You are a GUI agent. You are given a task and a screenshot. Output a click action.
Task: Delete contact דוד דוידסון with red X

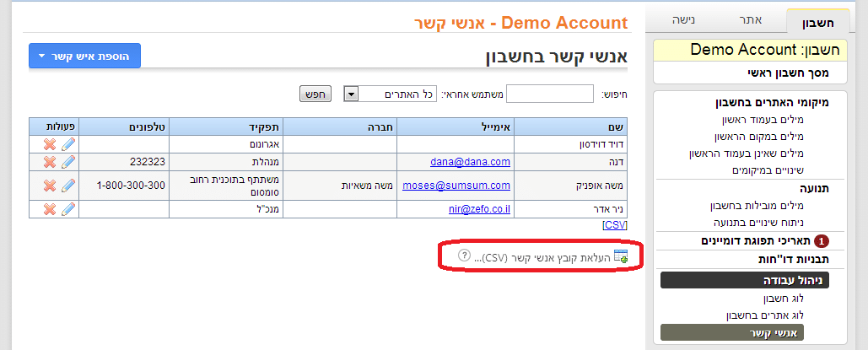(x=50, y=144)
